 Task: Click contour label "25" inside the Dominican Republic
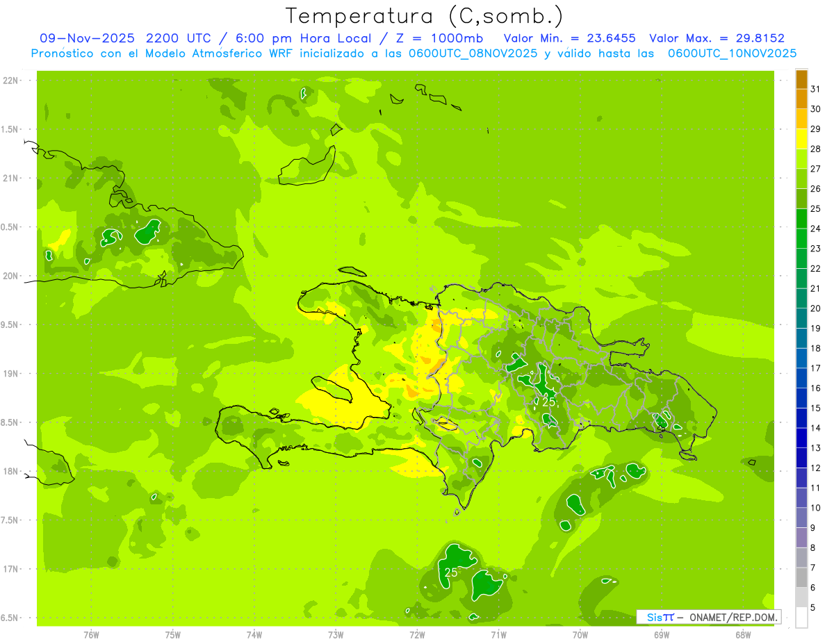click(549, 402)
